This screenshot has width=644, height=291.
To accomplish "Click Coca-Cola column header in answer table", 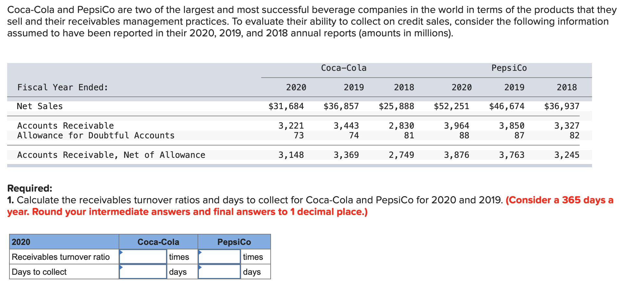I will (x=158, y=242).
